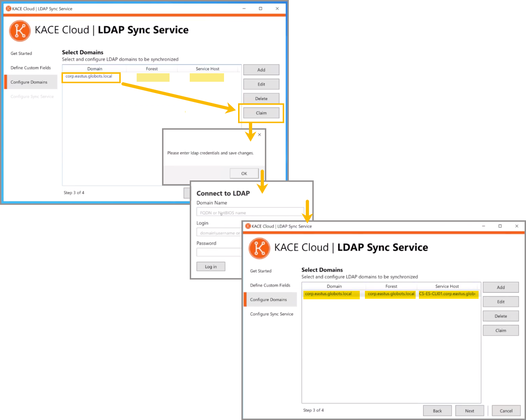Click Add in the front window

pyautogui.click(x=501, y=287)
